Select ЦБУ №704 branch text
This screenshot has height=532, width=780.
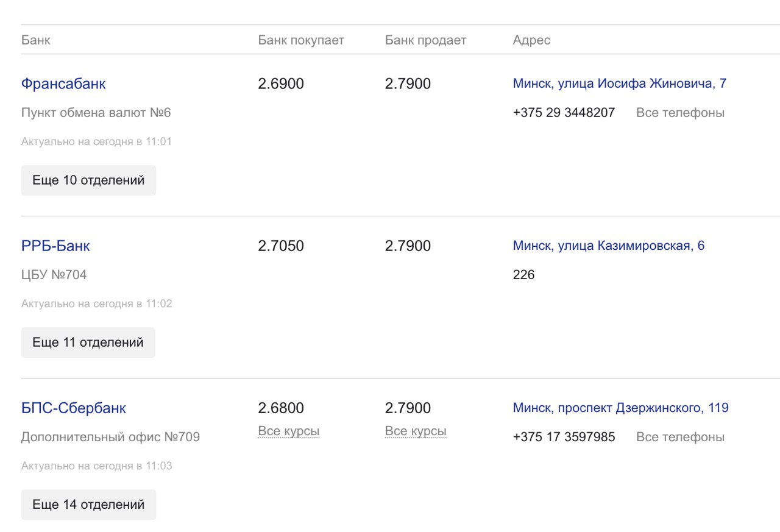pos(54,275)
